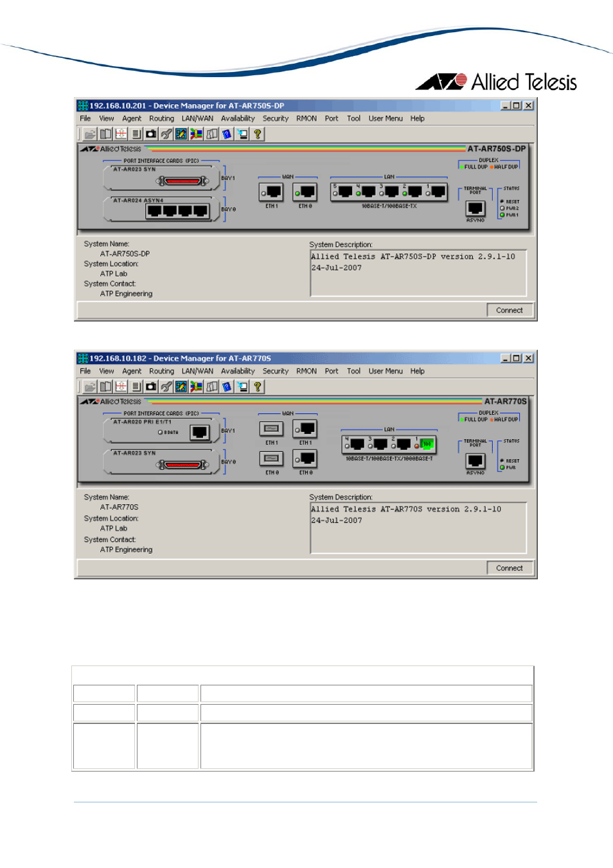Click System Description box in AT-AR750S-DP window
Viewport: 613px width, 868px height.
click(x=418, y=273)
